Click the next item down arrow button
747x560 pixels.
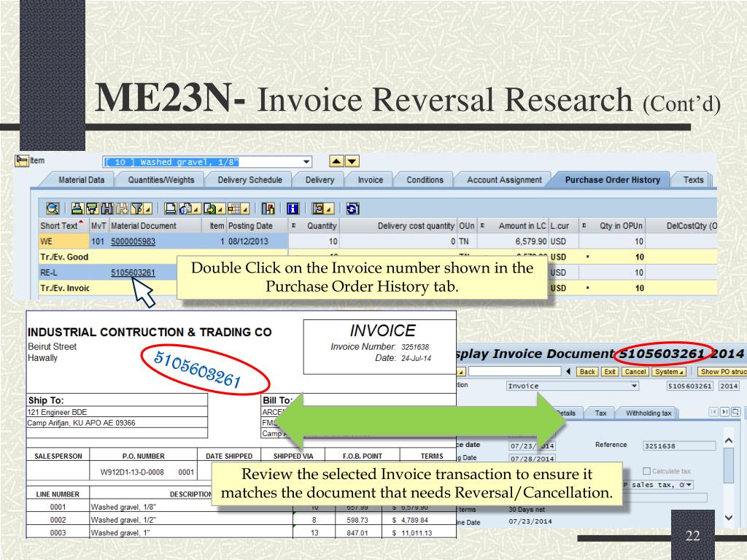coord(352,161)
